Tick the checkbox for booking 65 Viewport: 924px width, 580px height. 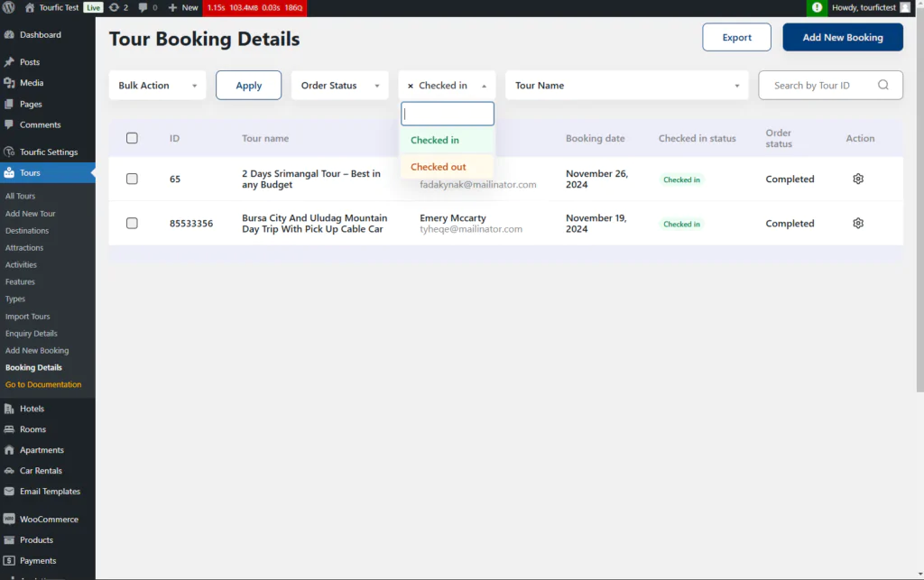(x=132, y=179)
